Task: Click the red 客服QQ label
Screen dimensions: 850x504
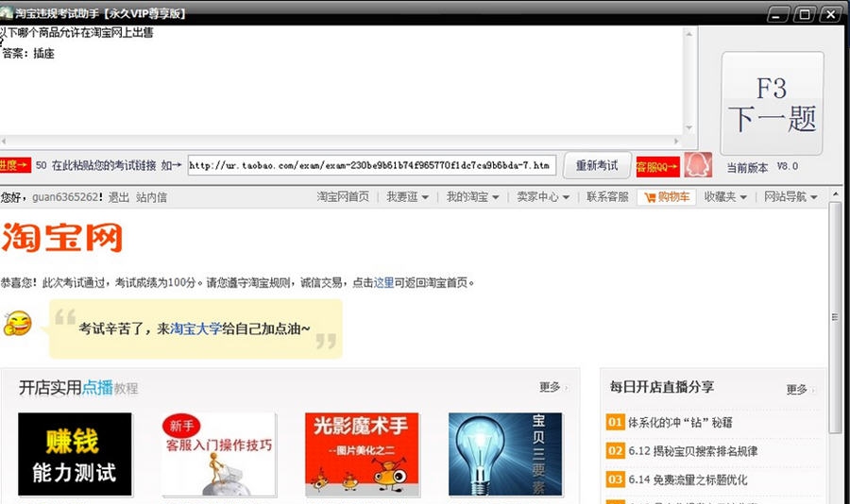Action: [657, 166]
